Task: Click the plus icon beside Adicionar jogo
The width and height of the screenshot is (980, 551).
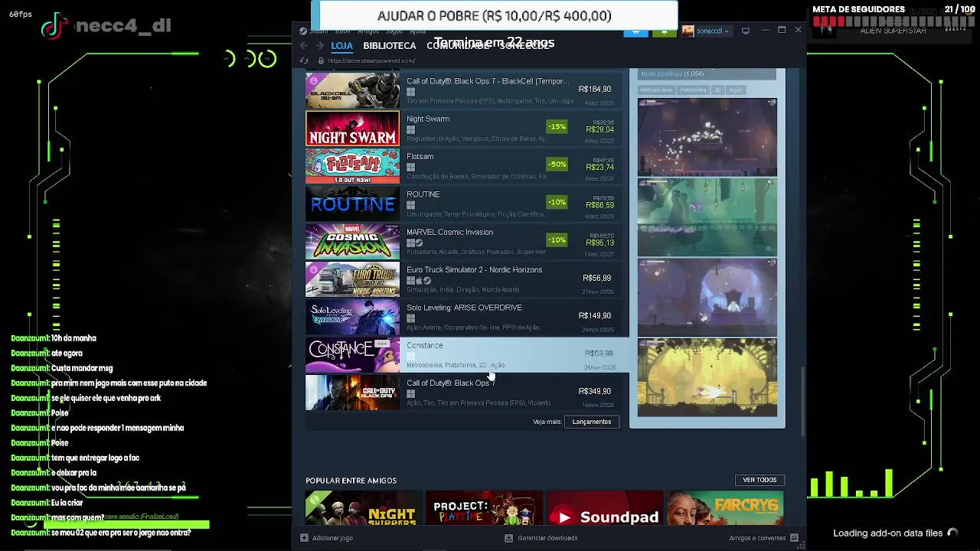Action: coord(304,538)
